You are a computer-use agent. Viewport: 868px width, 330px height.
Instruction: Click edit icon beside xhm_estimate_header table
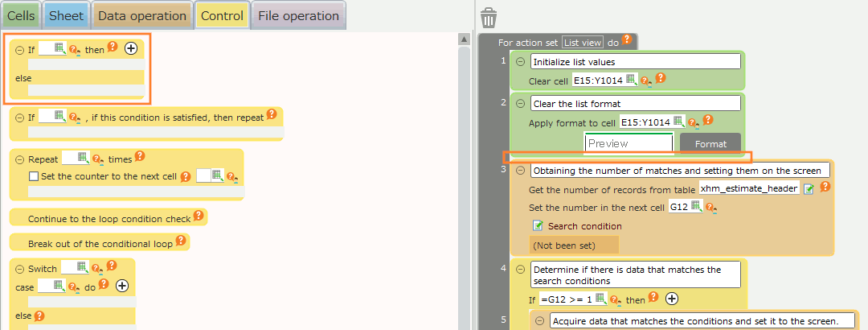click(809, 188)
